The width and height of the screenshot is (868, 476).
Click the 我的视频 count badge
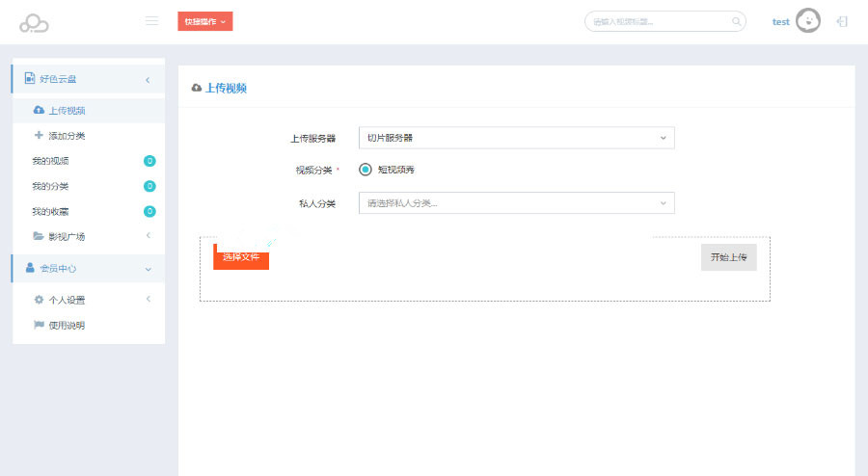point(149,161)
